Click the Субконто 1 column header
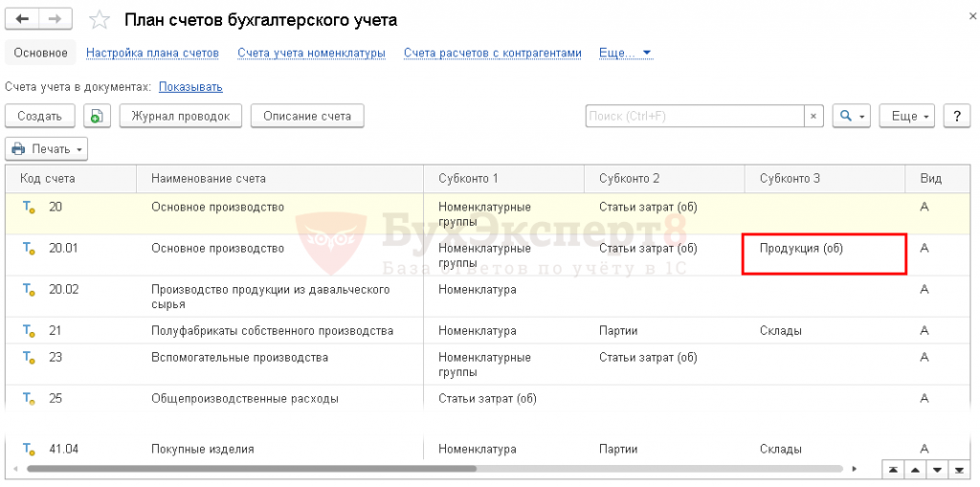 point(503,179)
